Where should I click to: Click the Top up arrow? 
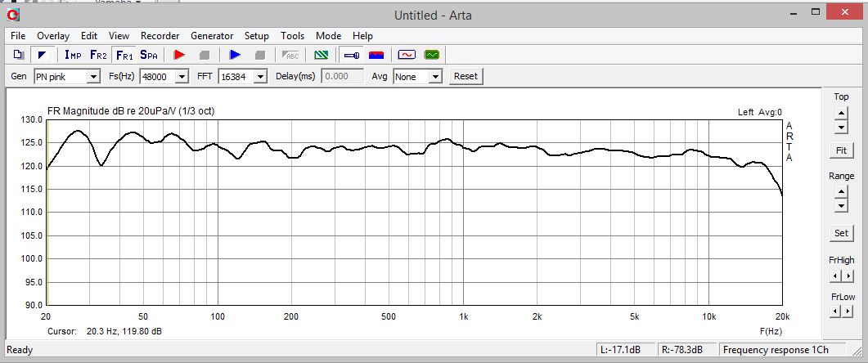(x=841, y=113)
